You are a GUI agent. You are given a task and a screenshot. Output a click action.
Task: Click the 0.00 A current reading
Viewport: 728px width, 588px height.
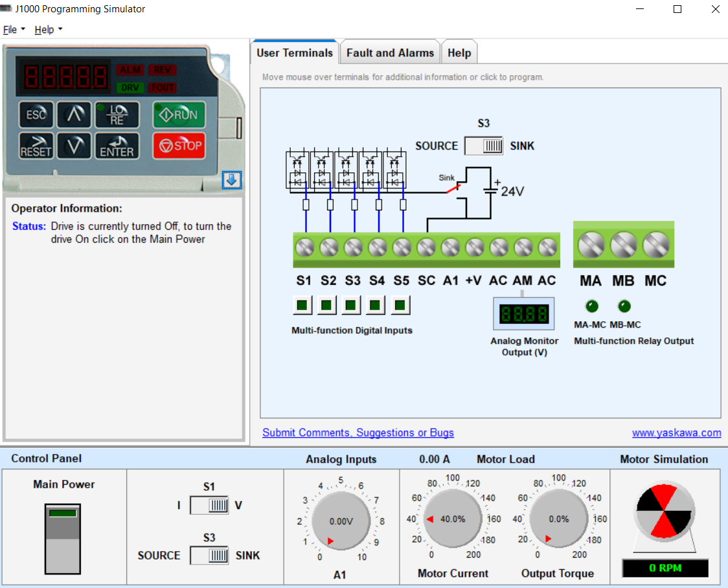(434, 459)
